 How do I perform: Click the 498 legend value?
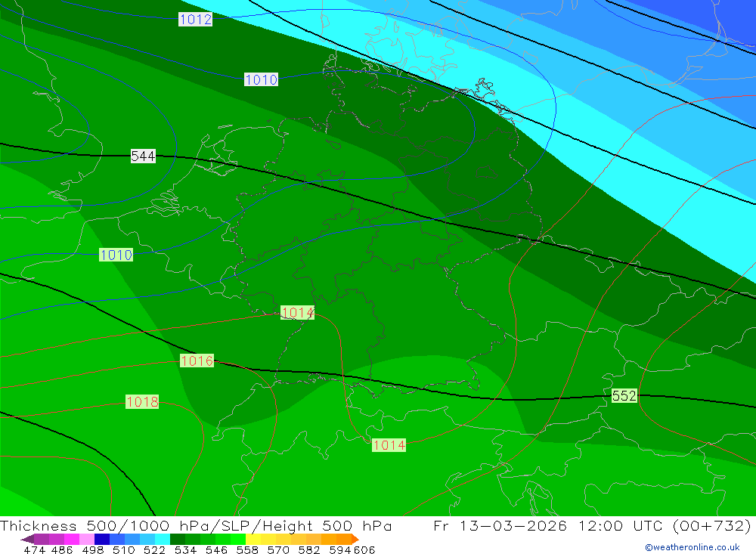coord(93,549)
